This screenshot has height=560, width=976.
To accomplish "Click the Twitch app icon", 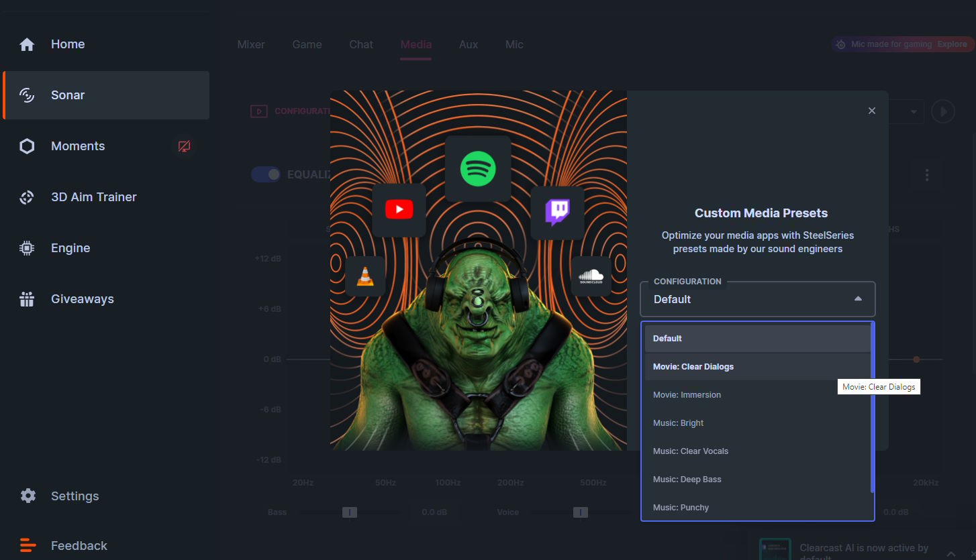I will [557, 213].
